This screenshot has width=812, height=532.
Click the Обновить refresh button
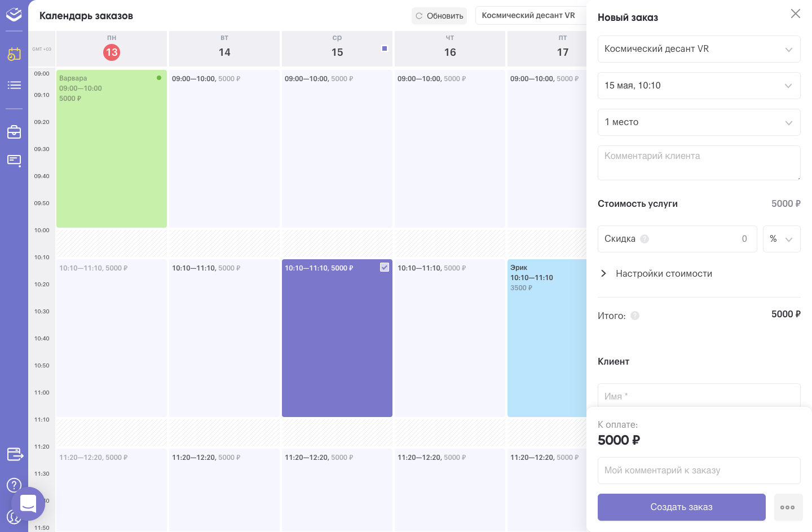click(439, 16)
